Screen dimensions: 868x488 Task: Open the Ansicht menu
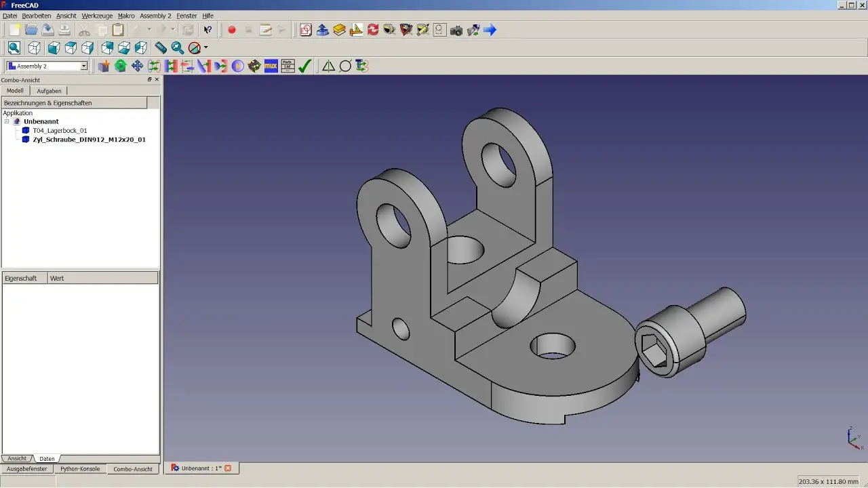tap(66, 16)
